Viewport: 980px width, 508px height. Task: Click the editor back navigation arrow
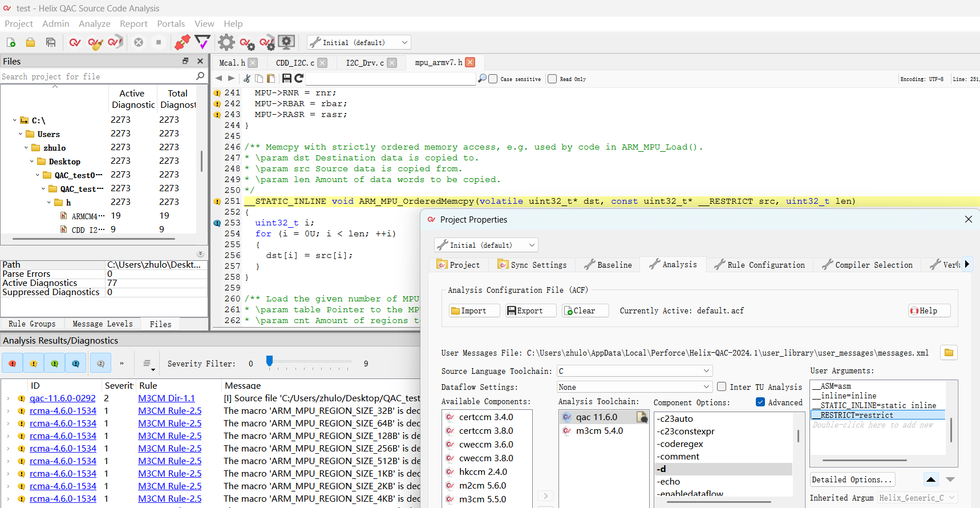[x=218, y=78]
